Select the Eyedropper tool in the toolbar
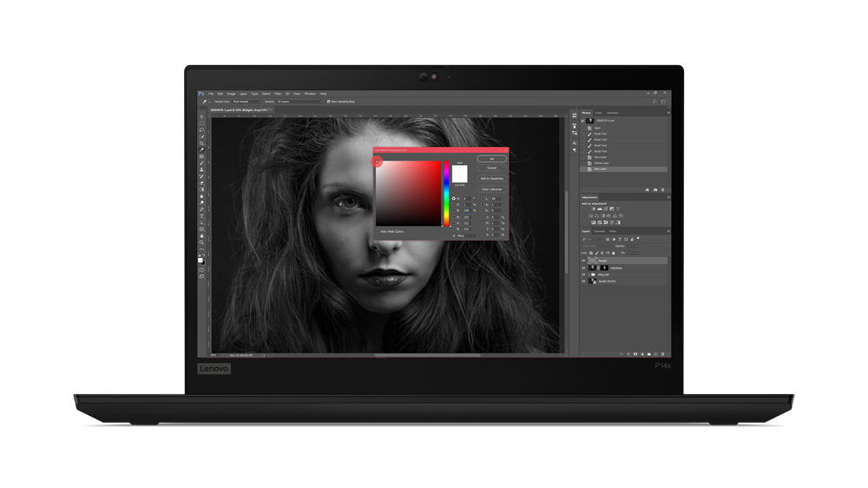This screenshot has height=488, width=868. click(202, 150)
